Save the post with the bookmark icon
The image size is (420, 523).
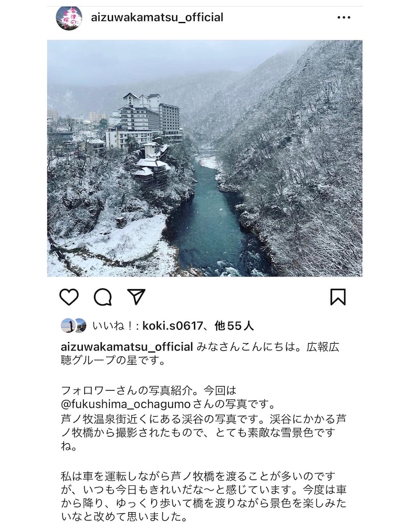(338, 297)
